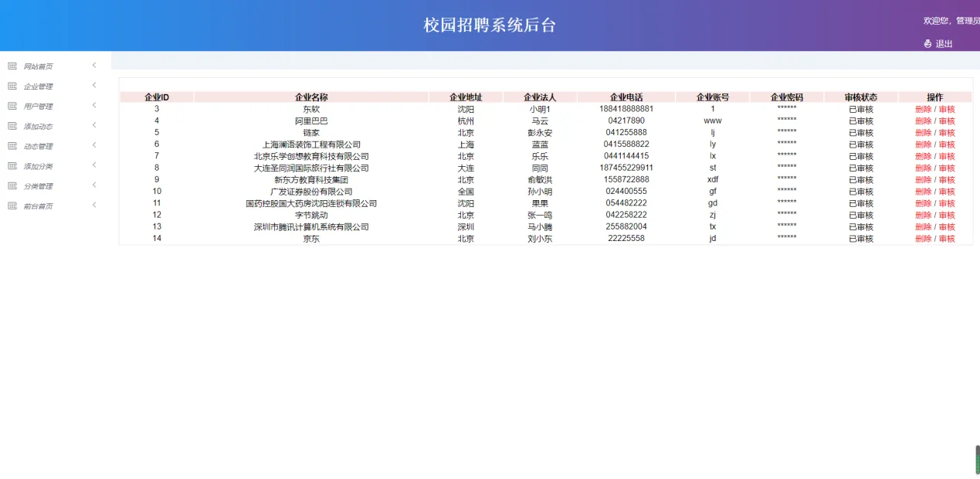This screenshot has height=479, width=980.
Task: Click the grid icon beside 添加分类
Action: [12, 165]
